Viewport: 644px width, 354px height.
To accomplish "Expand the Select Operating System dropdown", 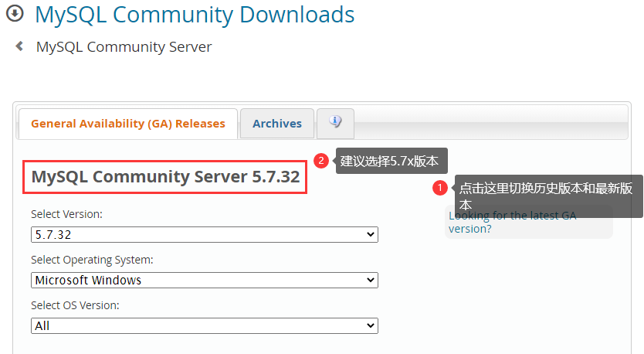I will 205,281.
